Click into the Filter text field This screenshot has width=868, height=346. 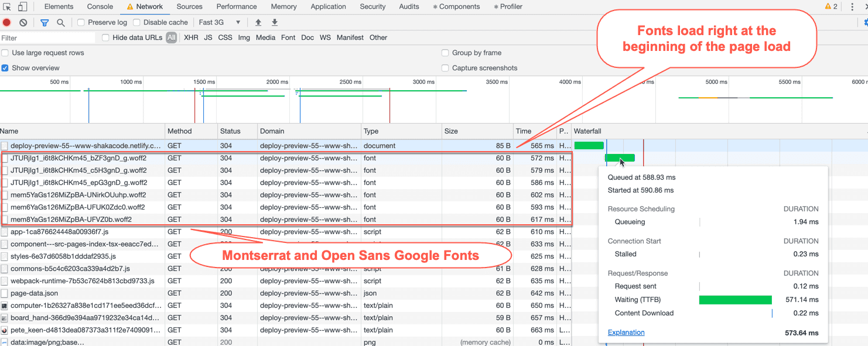click(47, 37)
